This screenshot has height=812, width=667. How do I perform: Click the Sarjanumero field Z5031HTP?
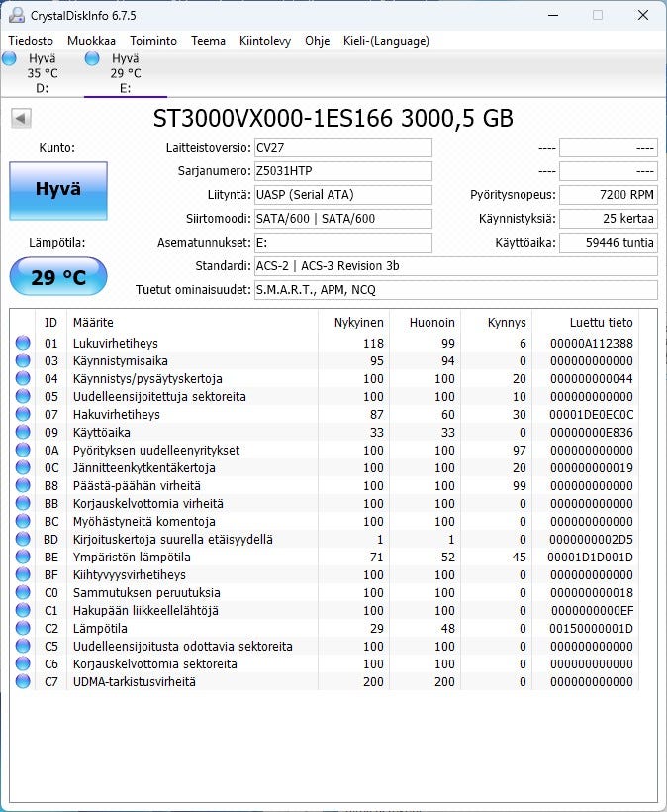tap(343, 171)
